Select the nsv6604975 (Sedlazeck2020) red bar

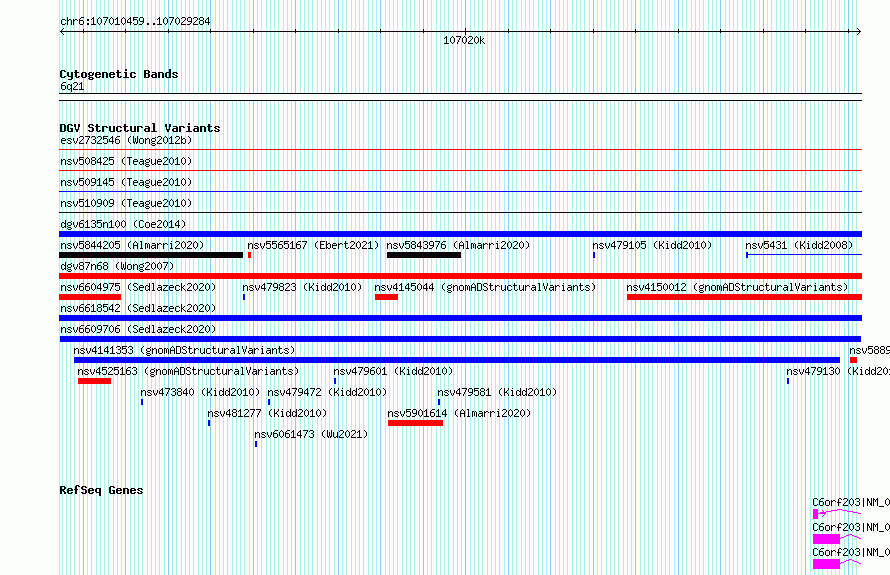coord(90,297)
